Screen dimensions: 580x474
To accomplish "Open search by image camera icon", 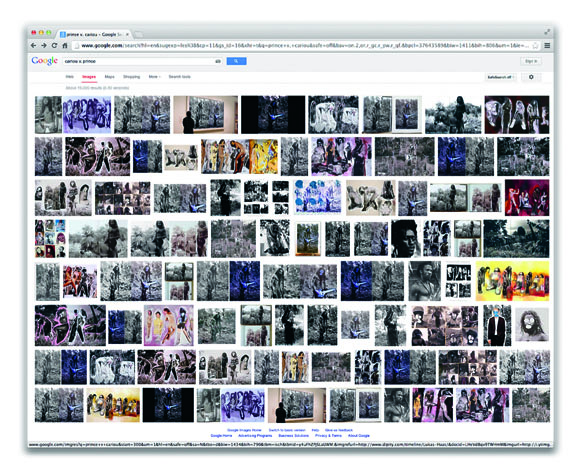I will click(218, 61).
